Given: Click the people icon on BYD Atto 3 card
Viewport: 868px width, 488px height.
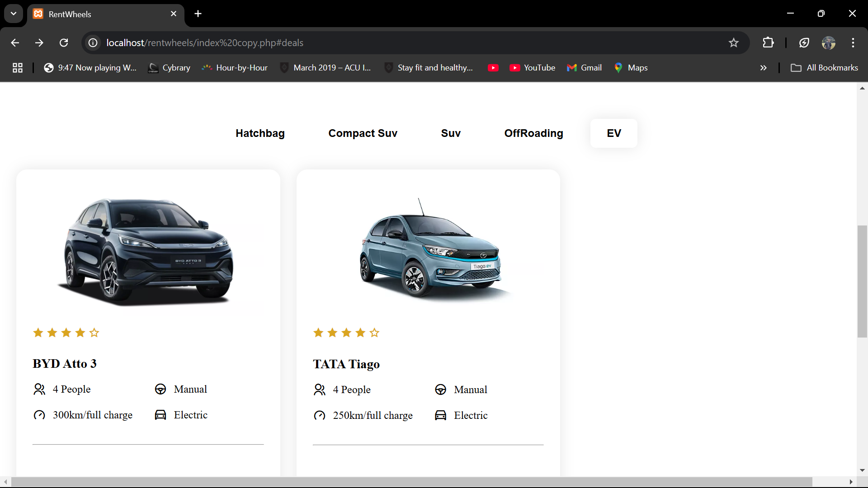Looking at the screenshot, I should [x=39, y=389].
